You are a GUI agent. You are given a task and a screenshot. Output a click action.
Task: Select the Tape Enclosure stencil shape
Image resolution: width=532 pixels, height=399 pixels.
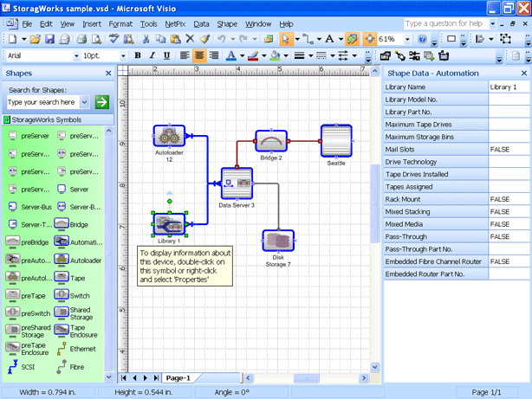click(75, 331)
